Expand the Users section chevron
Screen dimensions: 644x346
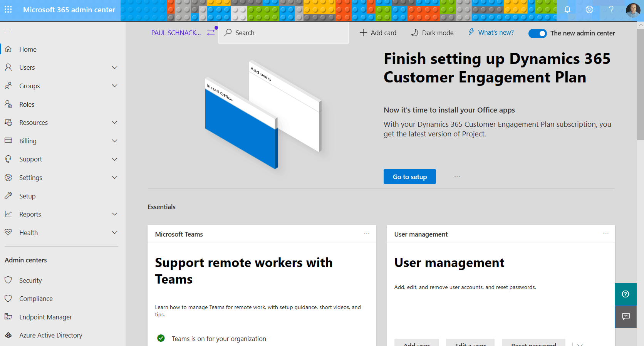click(x=114, y=67)
